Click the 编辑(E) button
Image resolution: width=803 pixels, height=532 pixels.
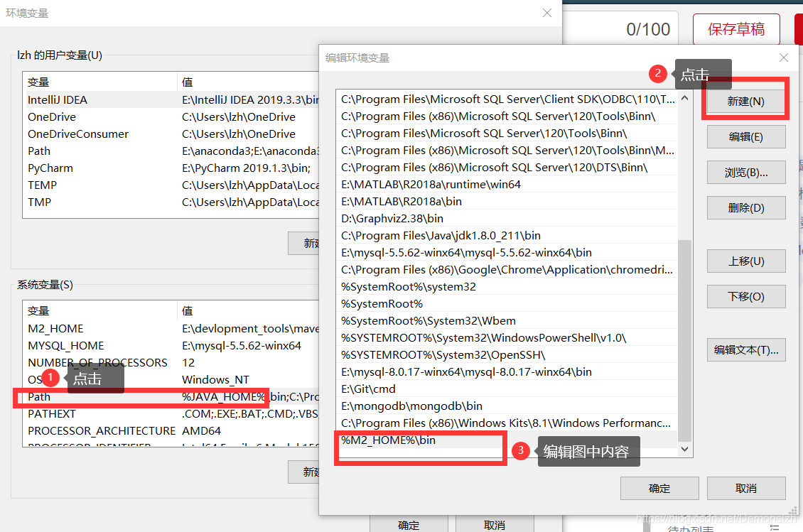coord(745,136)
